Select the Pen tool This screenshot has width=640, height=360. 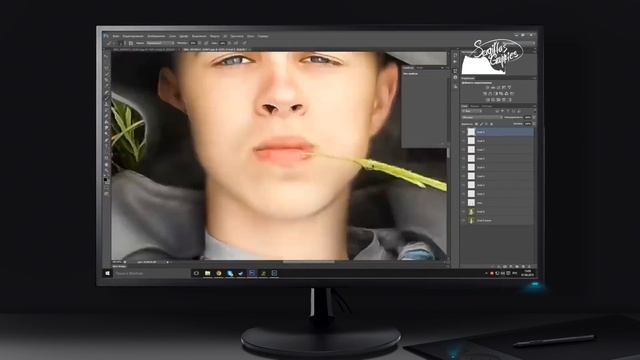106,140
